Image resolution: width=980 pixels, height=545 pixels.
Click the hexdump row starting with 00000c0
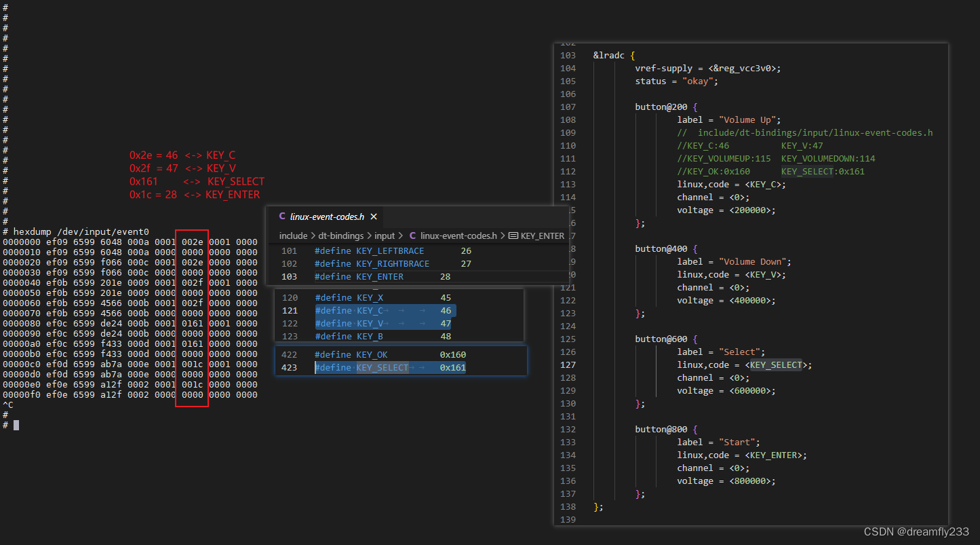click(x=130, y=364)
